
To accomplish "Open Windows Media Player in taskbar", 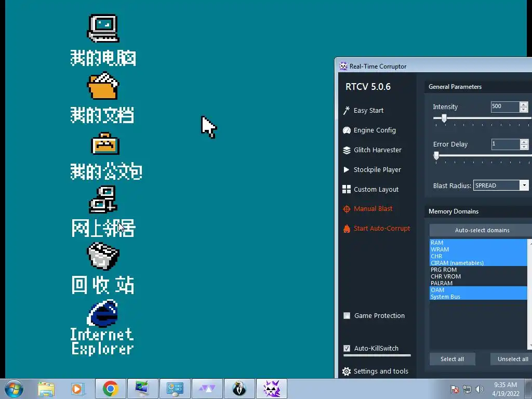I will click(x=77, y=389).
